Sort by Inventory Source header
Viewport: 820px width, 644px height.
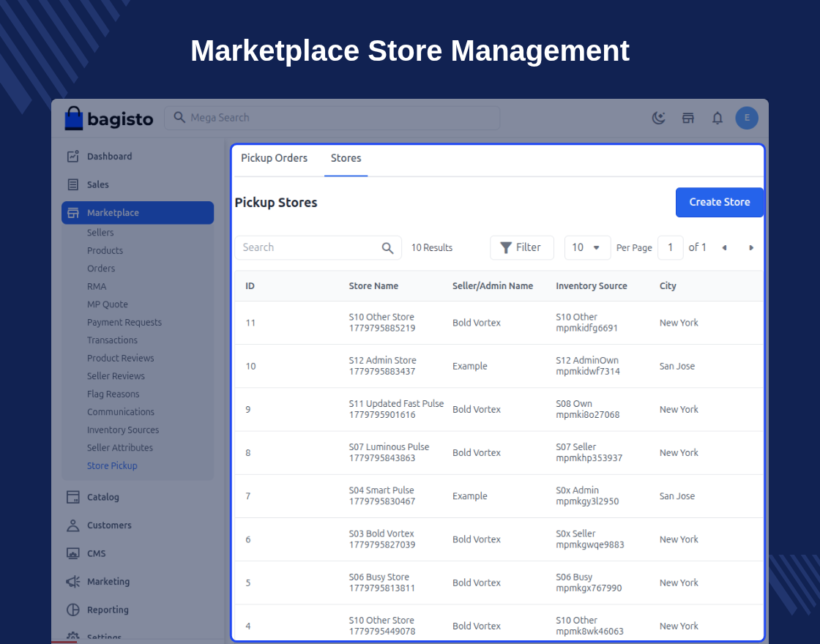coord(592,286)
